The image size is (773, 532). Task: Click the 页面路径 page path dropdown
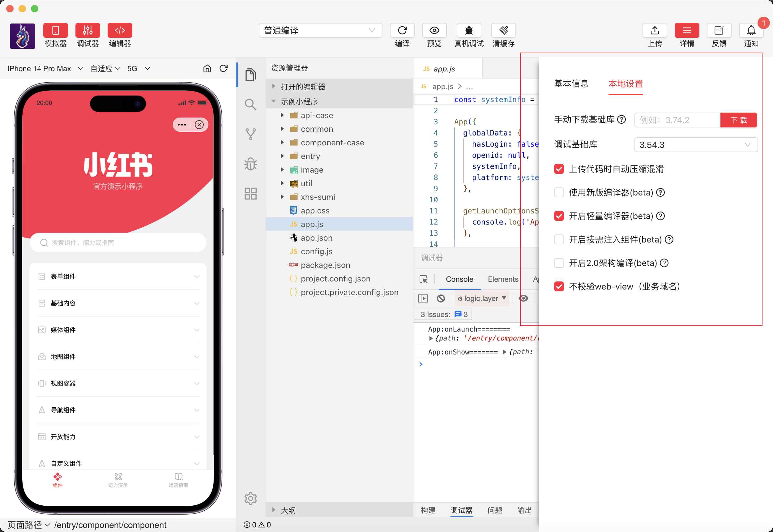coord(29,525)
